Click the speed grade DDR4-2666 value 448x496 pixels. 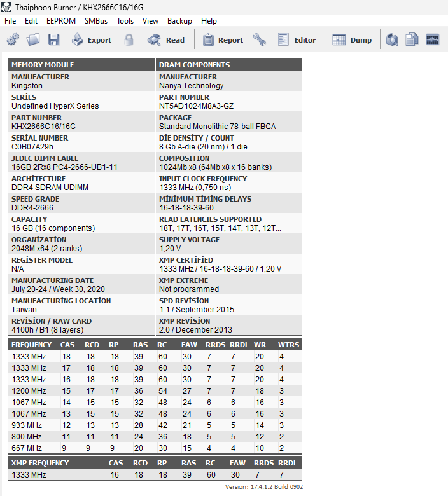pyautogui.click(x=32, y=208)
